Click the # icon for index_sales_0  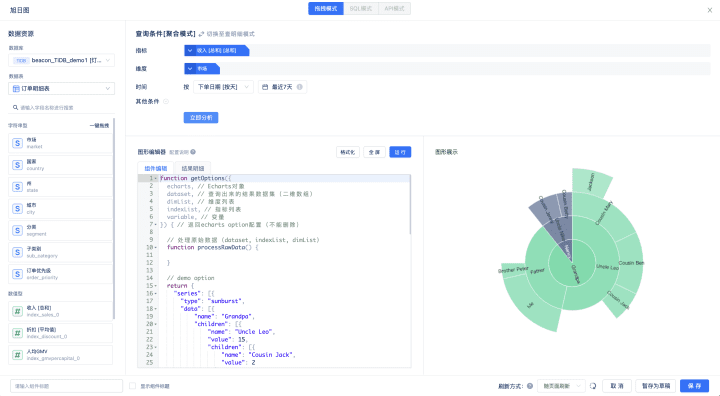(x=17, y=311)
